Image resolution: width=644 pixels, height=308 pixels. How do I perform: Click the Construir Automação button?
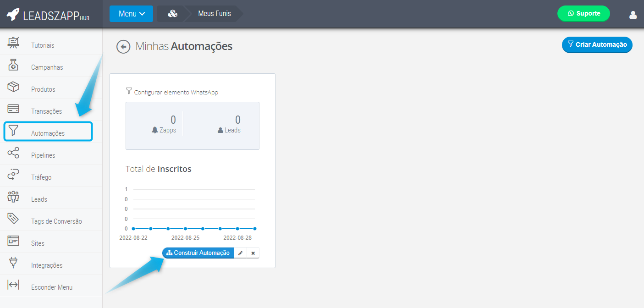pyautogui.click(x=198, y=253)
